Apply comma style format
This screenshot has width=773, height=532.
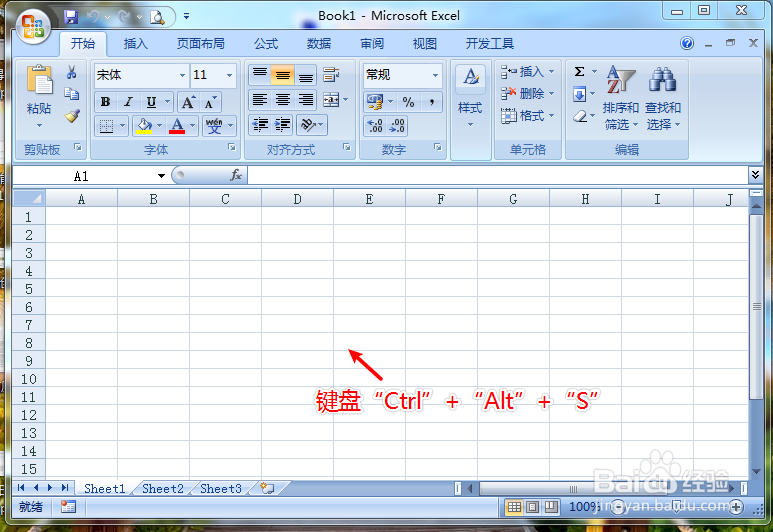[431, 102]
